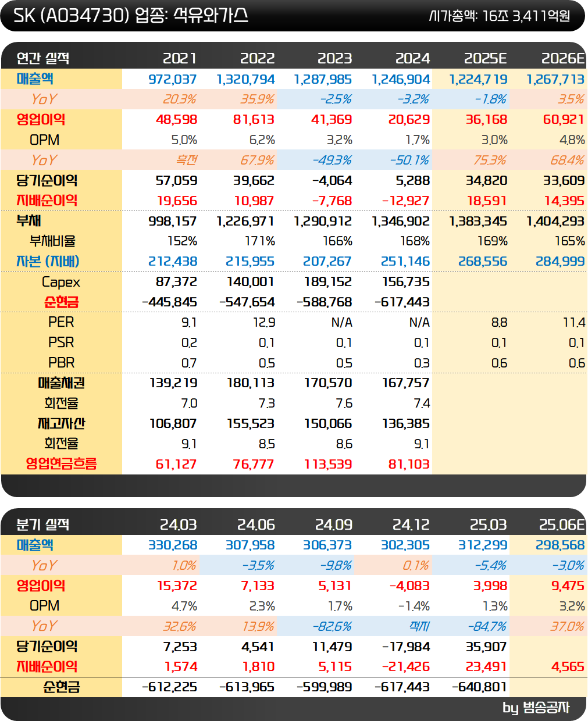Click the 2021 operating profit 48,598
This screenshot has height=721, width=588.
tap(176, 120)
